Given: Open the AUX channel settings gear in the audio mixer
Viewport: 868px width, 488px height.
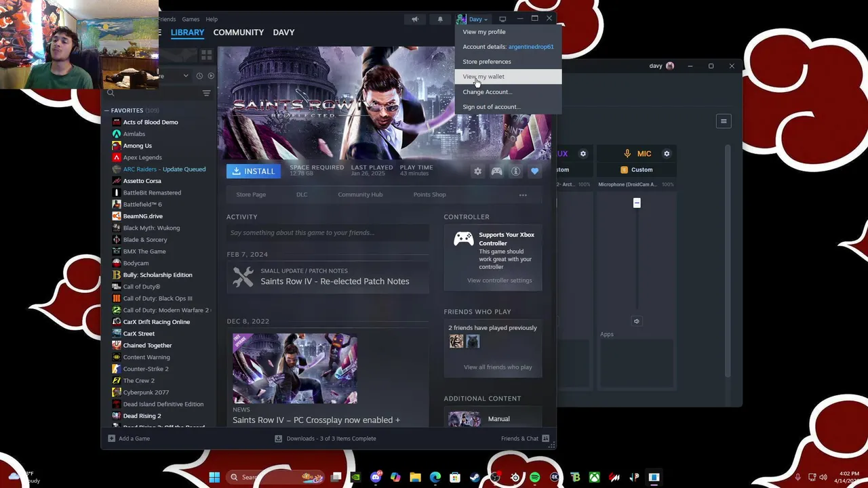Looking at the screenshot, I should [583, 154].
